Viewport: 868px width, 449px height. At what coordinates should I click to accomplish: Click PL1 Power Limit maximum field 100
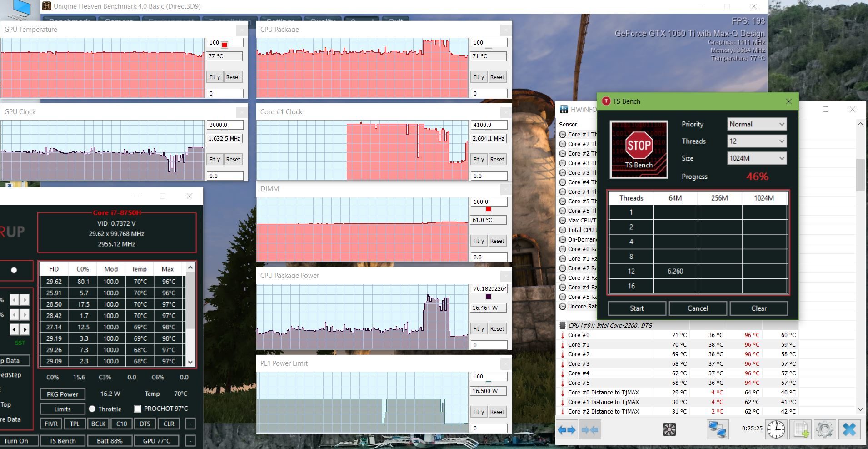coord(489,376)
